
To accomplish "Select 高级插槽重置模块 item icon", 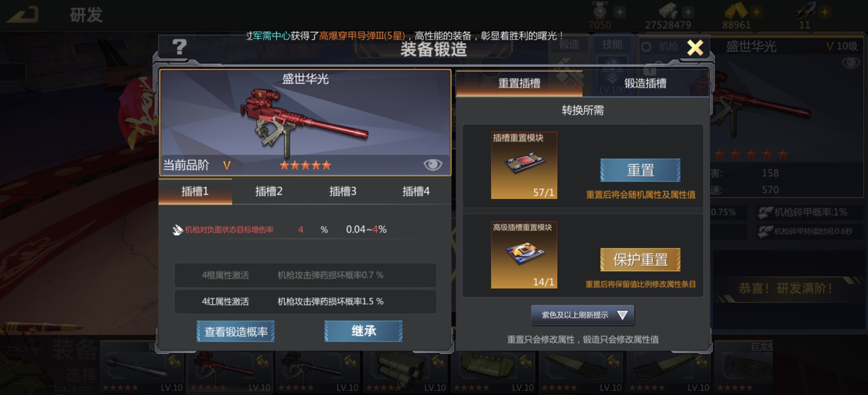I will click(524, 255).
